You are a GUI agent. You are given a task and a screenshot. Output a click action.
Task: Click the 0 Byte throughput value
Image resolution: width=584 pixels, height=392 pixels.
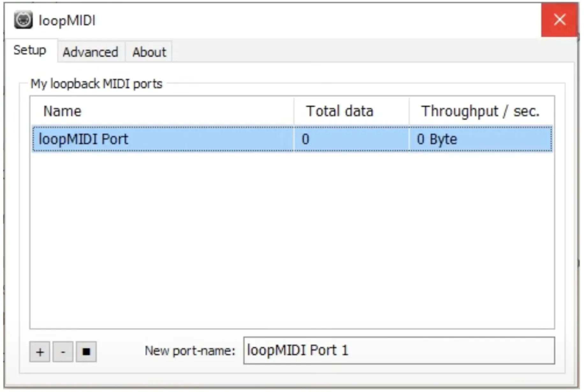tap(437, 139)
